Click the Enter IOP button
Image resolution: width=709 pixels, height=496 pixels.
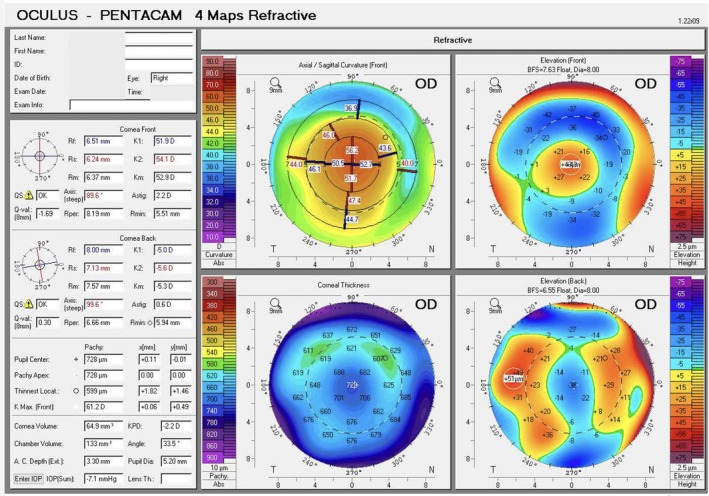28,479
